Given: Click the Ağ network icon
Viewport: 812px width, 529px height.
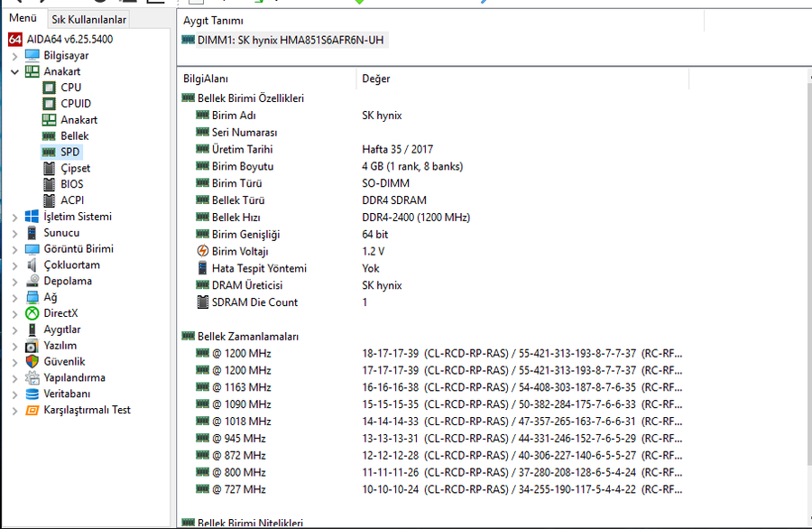Looking at the screenshot, I should [32, 297].
